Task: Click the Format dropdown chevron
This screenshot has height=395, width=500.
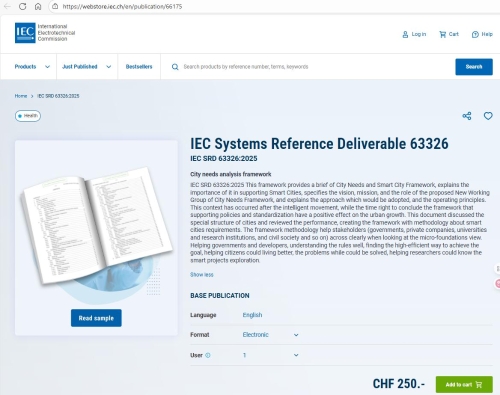Action: pyautogui.click(x=296, y=335)
